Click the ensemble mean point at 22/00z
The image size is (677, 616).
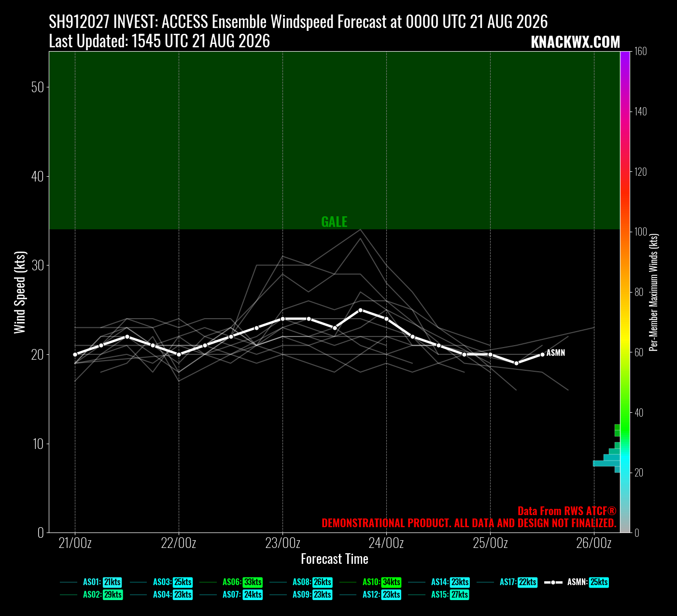[179, 354]
